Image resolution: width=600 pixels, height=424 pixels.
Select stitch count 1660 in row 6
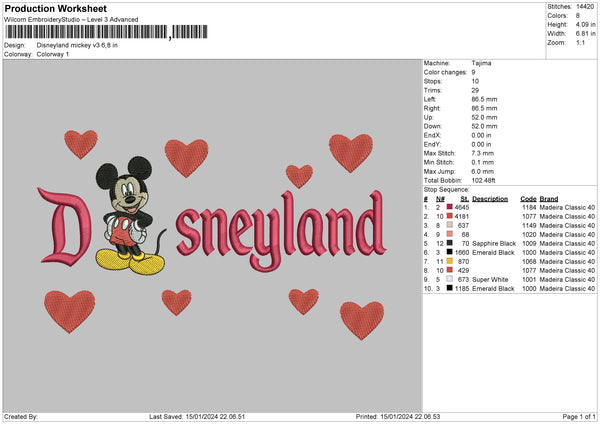coord(462,253)
